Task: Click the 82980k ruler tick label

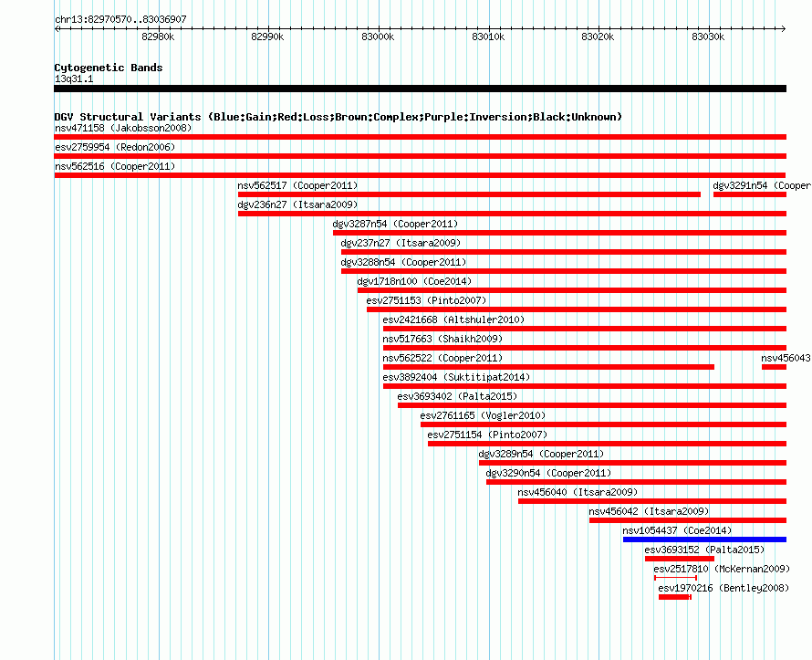Action: coord(158,37)
